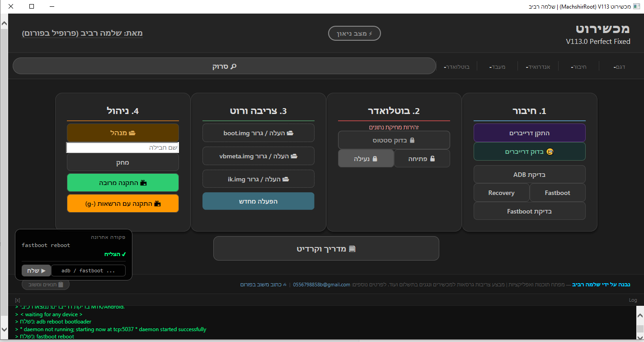Upload ik.img via folder drop zone
644x342 pixels.
258,179
